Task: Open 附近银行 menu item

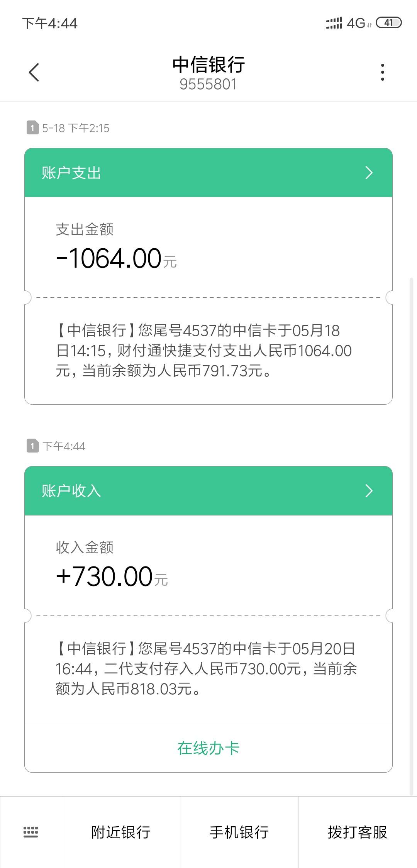Action: pyautogui.click(x=121, y=832)
